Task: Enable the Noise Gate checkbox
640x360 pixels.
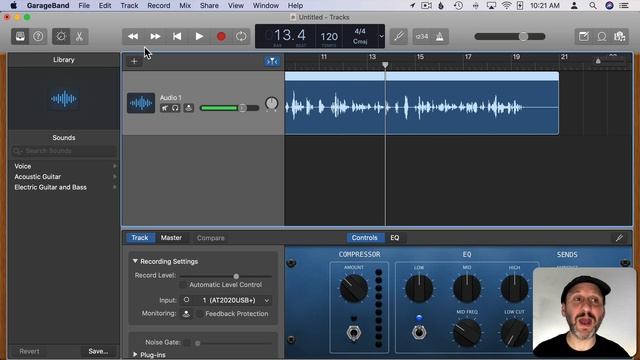Action: (187, 342)
